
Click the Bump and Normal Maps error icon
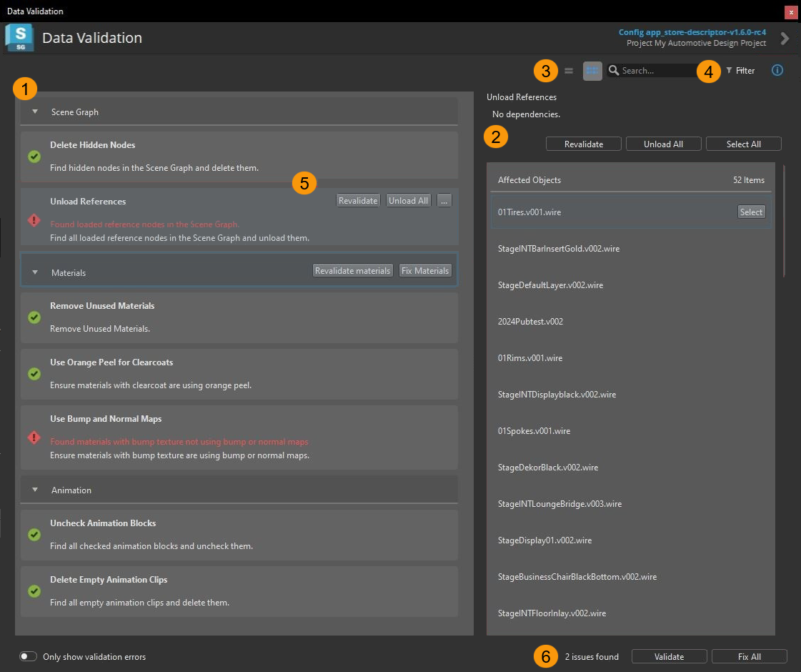34,438
